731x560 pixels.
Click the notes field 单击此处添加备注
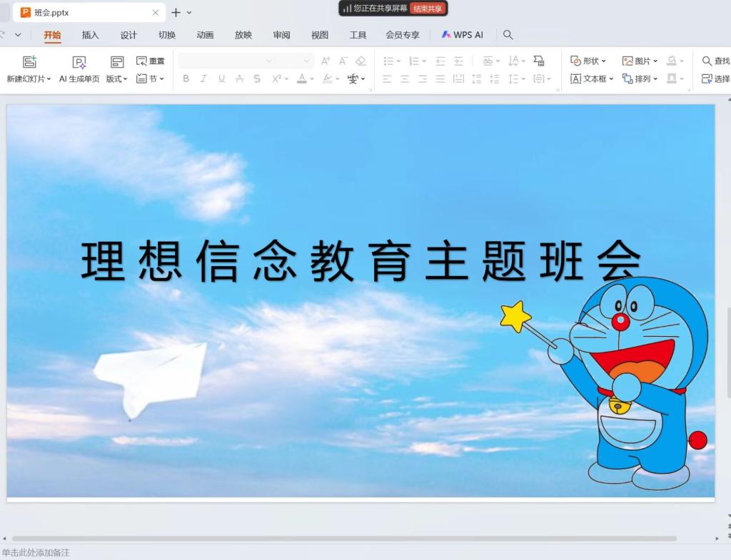pos(36,553)
